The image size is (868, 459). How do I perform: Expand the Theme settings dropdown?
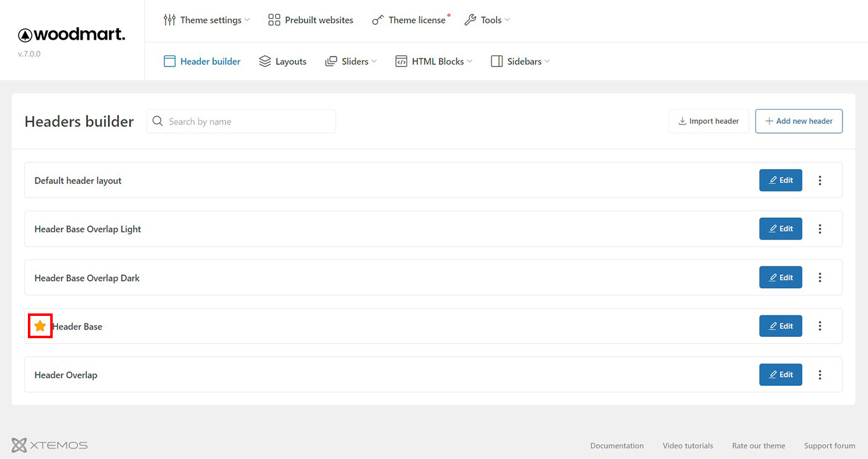point(206,20)
